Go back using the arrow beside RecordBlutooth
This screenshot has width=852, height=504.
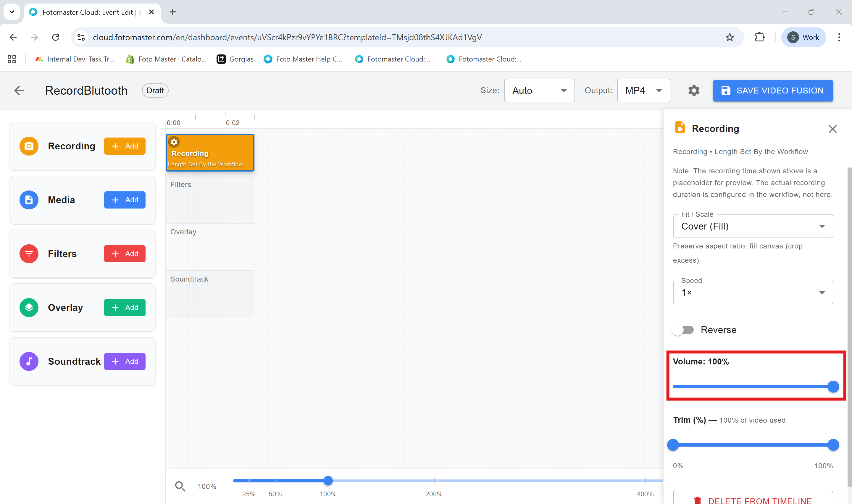point(19,91)
